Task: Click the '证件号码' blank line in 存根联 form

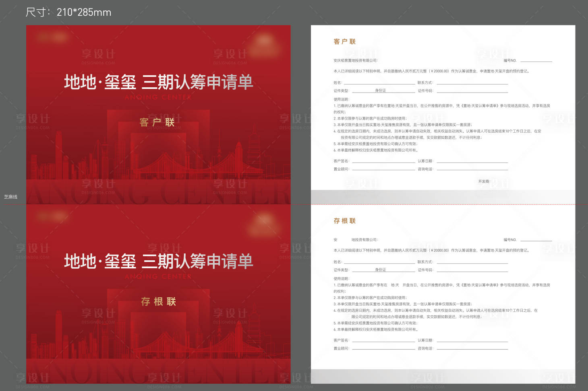Action: (x=472, y=272)
